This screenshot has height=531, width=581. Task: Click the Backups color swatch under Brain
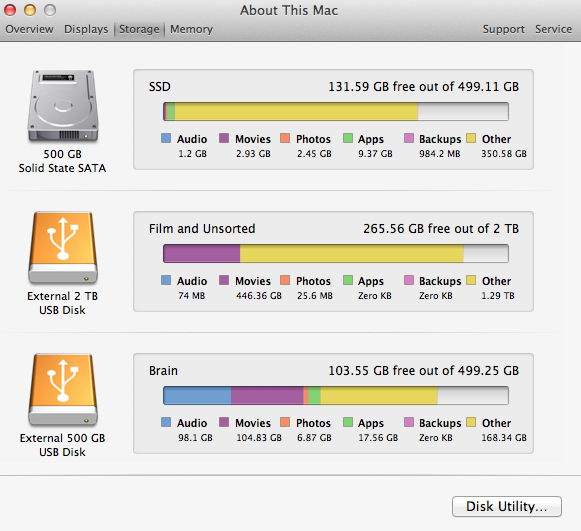409,422
